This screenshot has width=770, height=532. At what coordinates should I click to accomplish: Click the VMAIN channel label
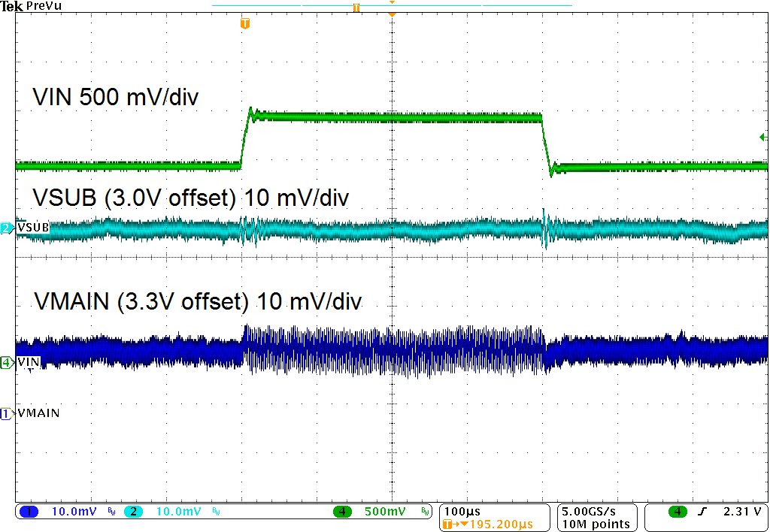38,413
